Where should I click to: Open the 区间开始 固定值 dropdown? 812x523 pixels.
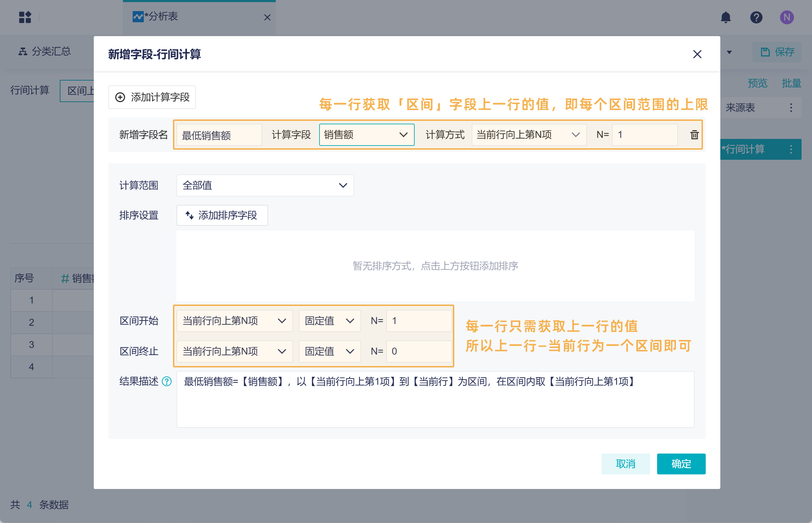point(329,321)
